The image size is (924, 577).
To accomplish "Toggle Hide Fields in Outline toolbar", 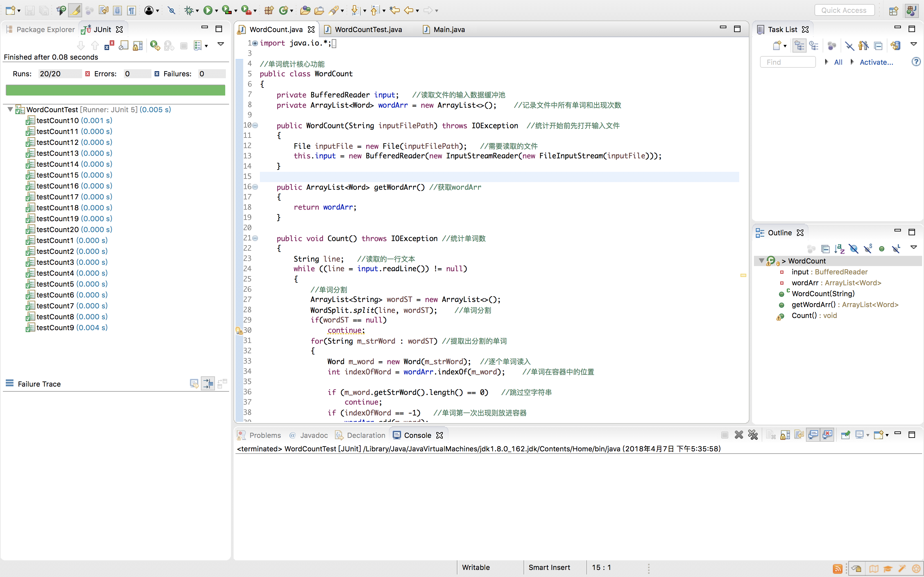I will [854, 249].
